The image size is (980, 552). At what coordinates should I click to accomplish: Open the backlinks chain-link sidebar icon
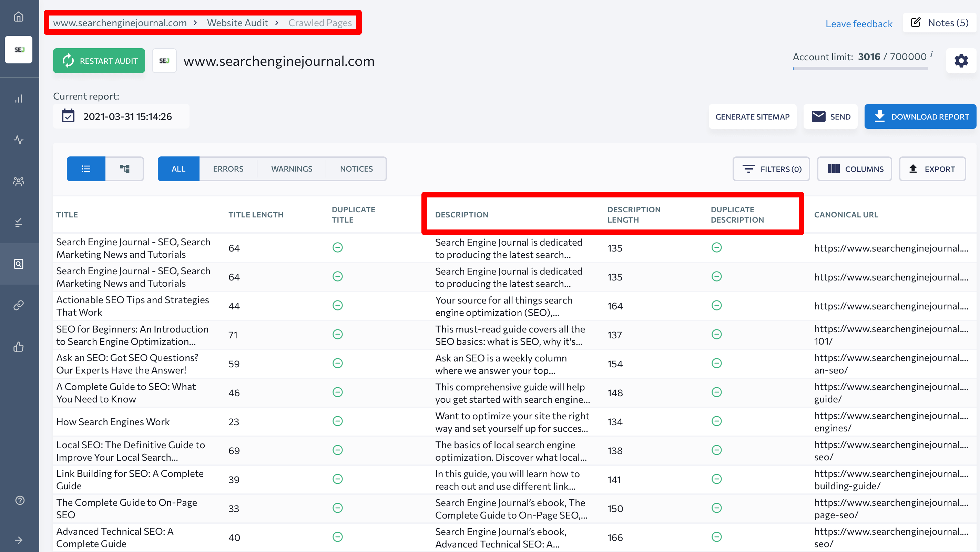pos(19,305)
